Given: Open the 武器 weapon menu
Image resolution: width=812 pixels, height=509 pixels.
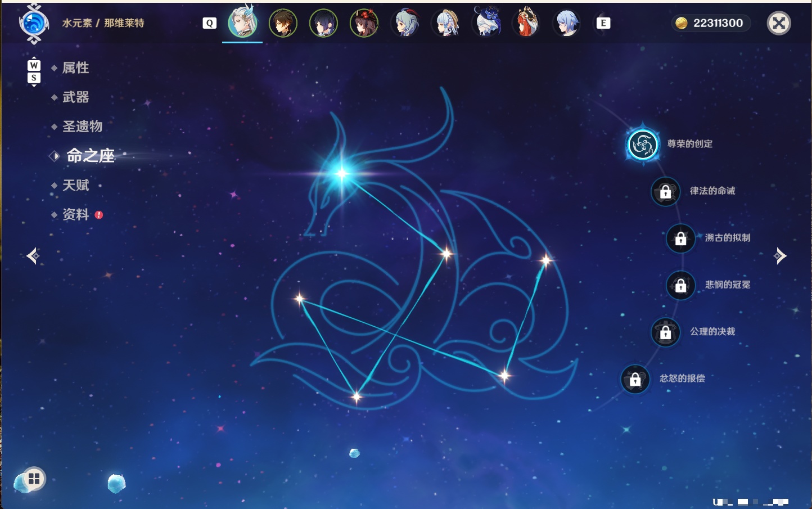Looking at the screenshot, I should [x=75, y=97].
